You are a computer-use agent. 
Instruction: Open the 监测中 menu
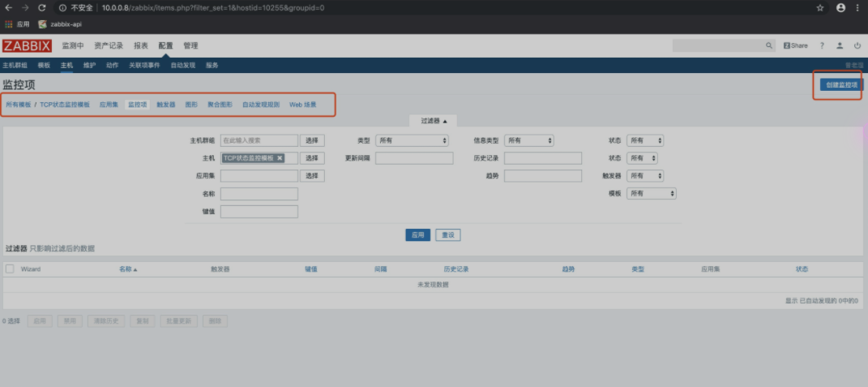tap(72, 45)
